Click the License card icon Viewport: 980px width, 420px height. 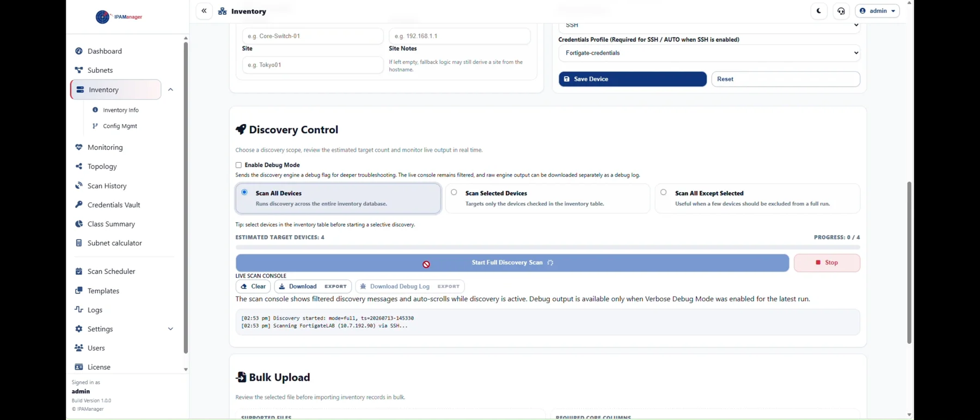(79, 367)
